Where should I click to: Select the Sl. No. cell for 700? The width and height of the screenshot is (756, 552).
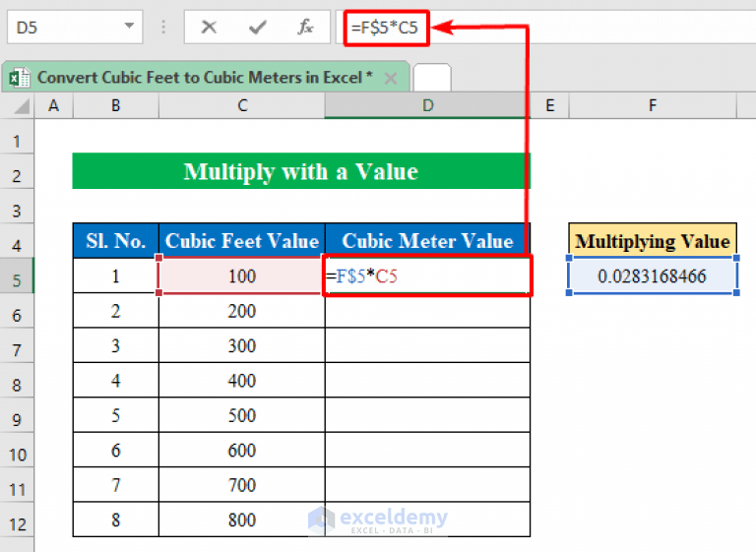[116, 484]
